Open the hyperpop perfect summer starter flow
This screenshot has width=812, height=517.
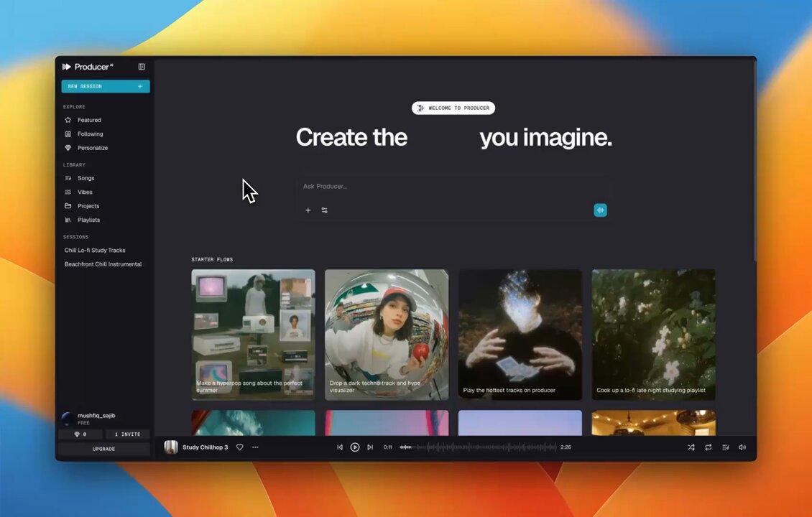(x=253, y=335)
